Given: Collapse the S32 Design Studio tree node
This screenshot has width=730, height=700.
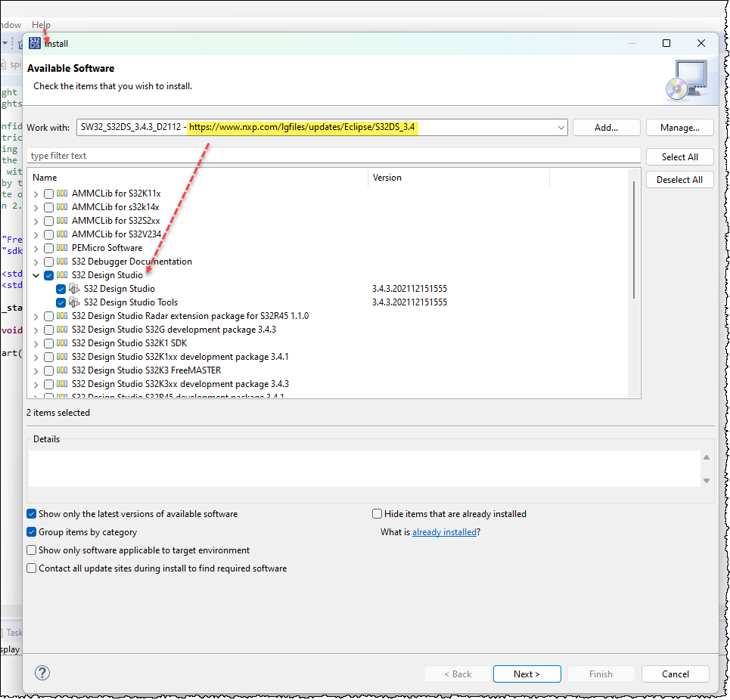Looking at the screenshot, I should [36, 274].
